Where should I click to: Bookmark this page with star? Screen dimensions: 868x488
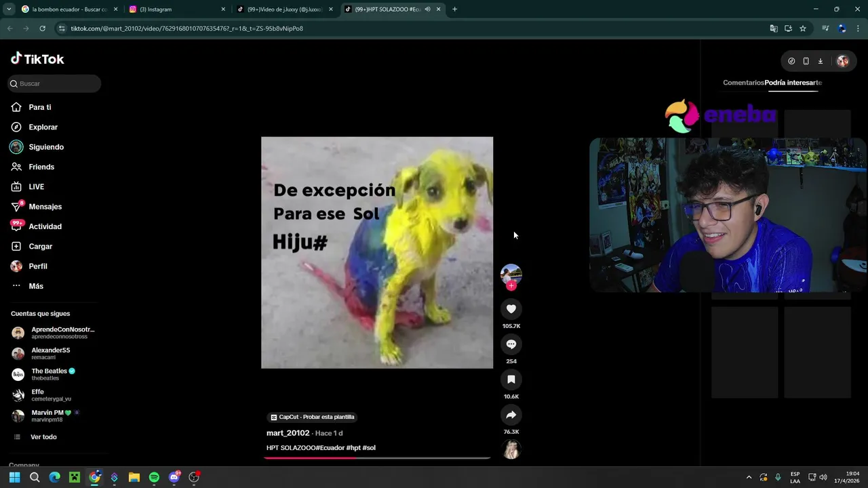tap(803, 28)
